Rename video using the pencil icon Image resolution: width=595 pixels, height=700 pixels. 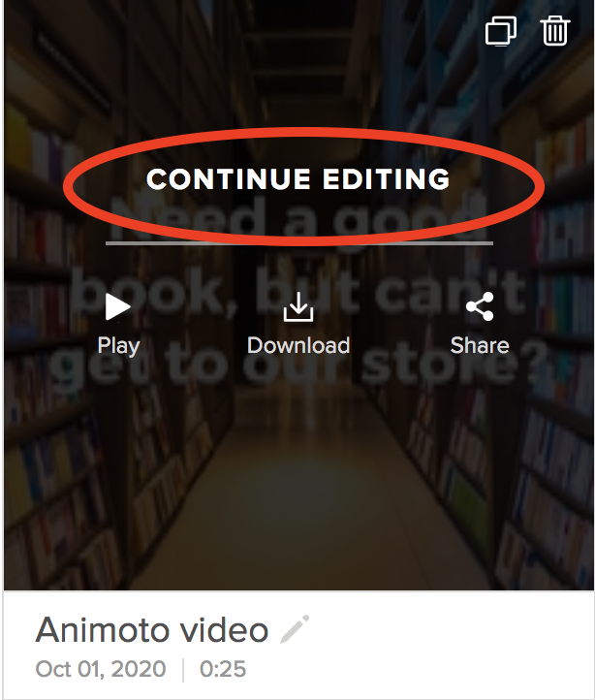coord(295,629)
